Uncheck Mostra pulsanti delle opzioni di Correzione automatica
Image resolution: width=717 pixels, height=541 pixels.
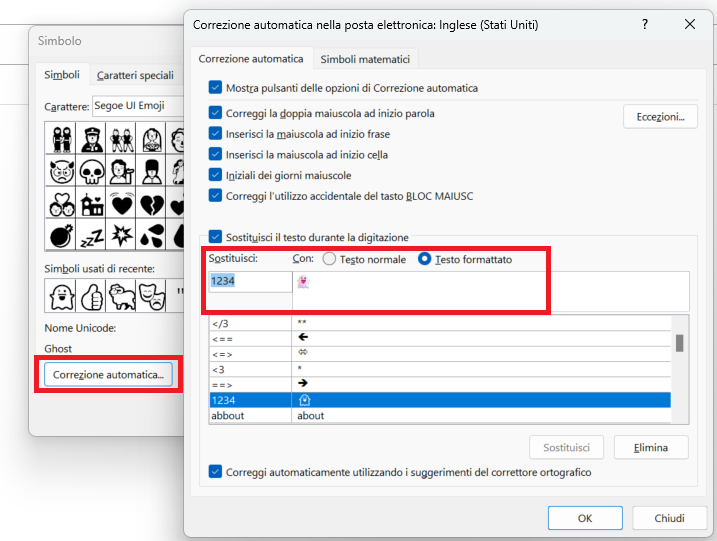pos(215,87)
